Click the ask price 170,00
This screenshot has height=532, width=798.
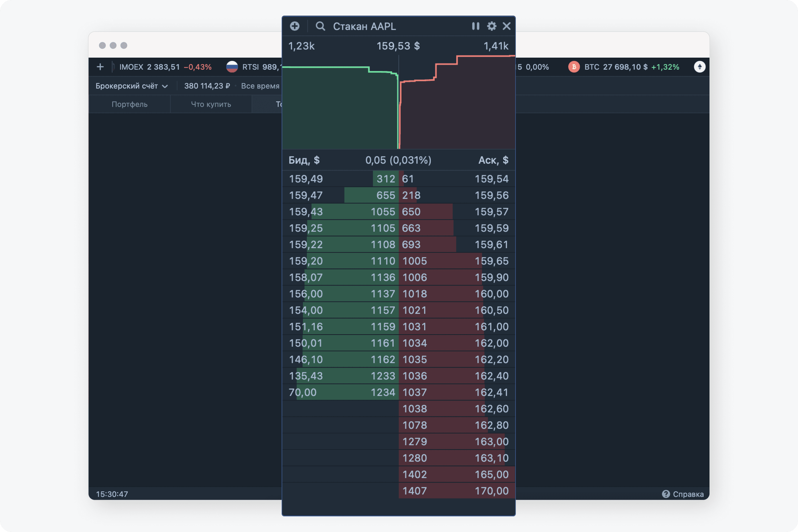pos(492,491)
